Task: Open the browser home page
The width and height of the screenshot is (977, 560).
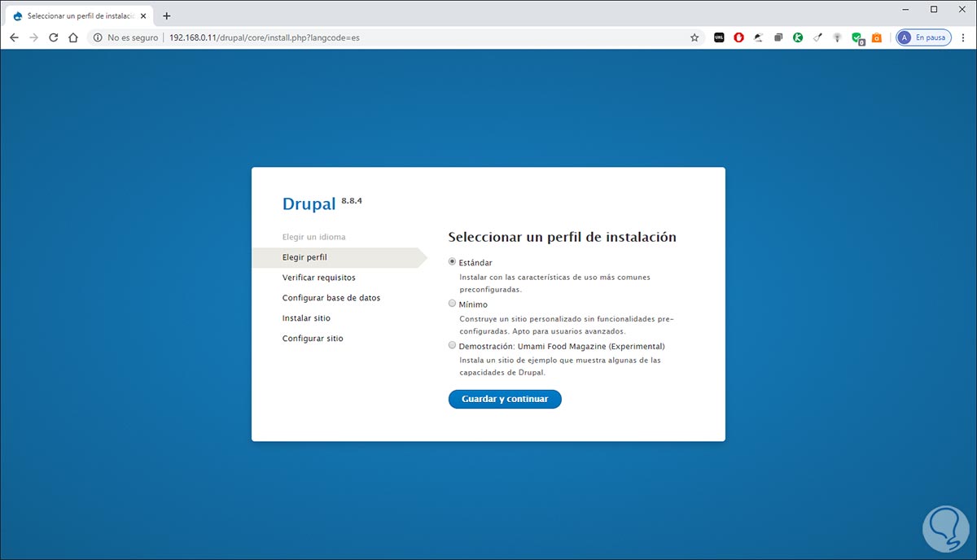Action: [x=73, y=37]
